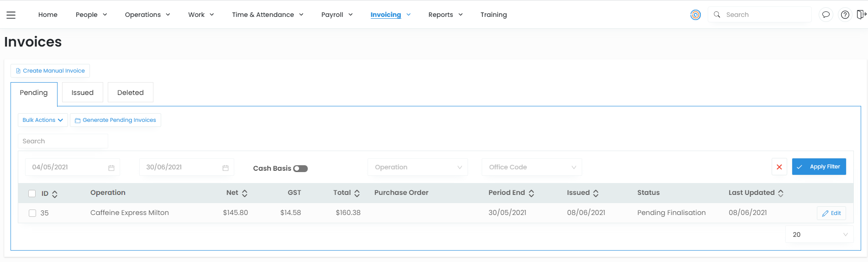Toggle the Cash Basis switch
The image size is (868, 262).
click(300, 168)
